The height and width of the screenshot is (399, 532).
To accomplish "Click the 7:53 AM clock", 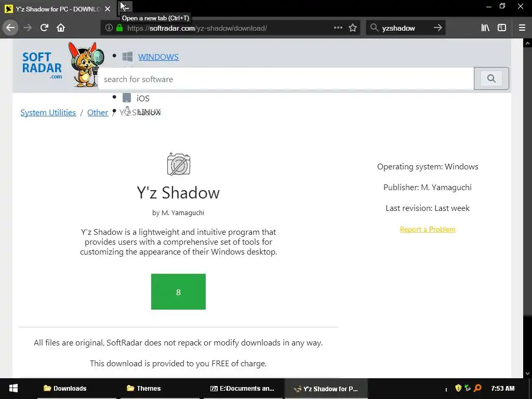I will tap(503, 389).
